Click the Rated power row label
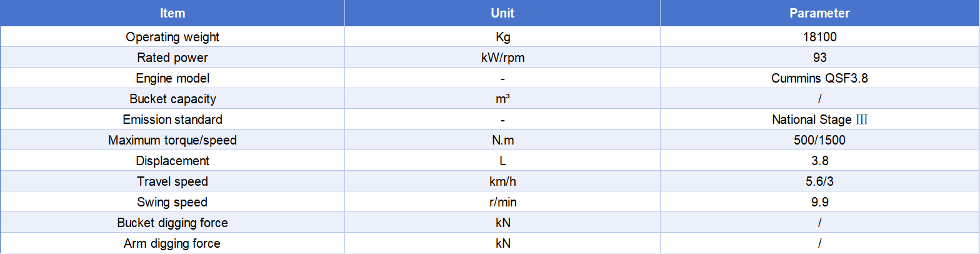 click(172, 58)
